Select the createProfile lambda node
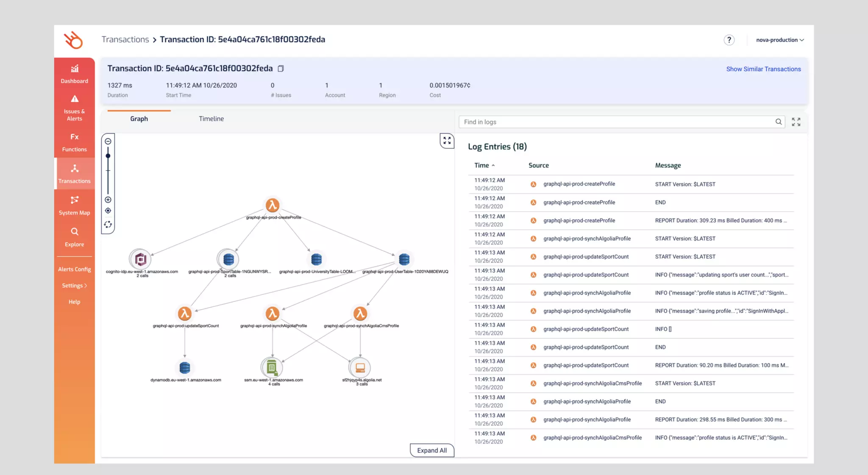Image resolution: width=868 pixels, height=475 pixels. (x=273, y=205)
